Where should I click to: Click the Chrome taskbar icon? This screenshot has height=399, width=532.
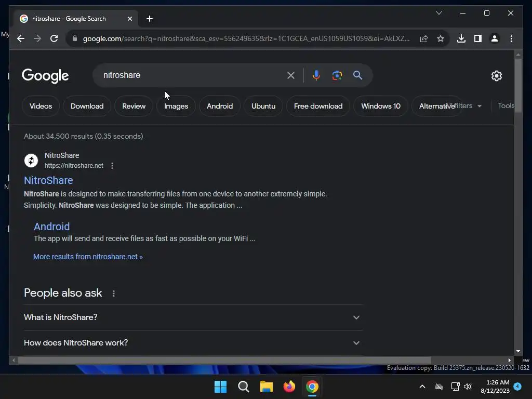(x=312, y=387)
